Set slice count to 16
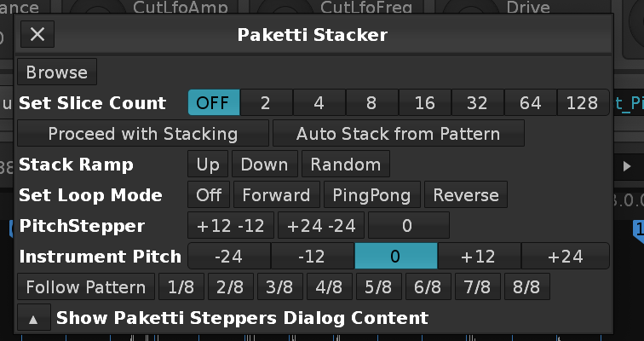Screen dimensions: 644x341 point(424,103)
